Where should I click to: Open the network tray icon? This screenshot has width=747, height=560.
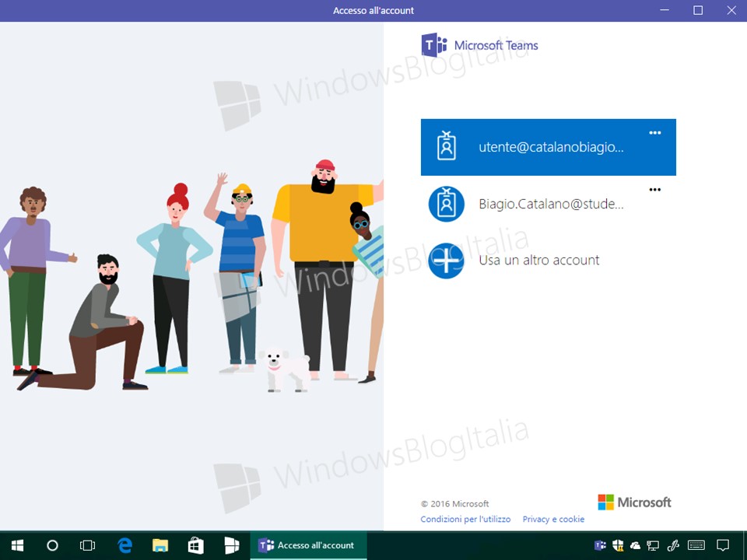coord(653,546)
